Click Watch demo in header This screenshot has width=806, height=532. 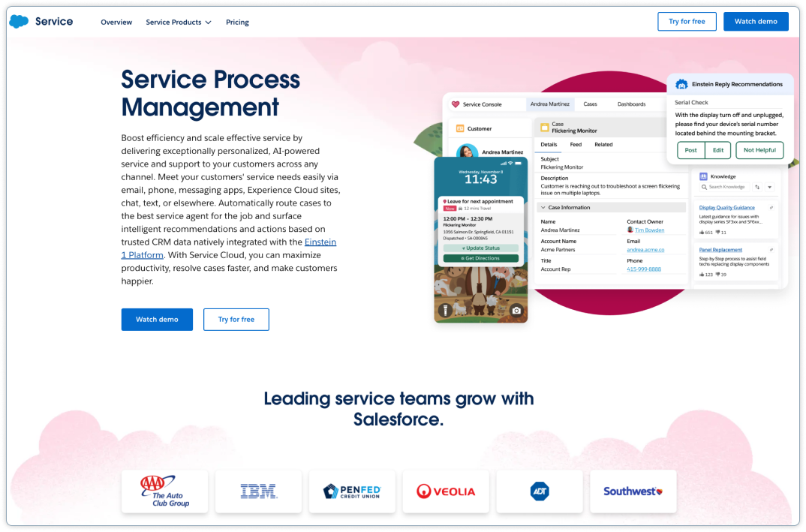[x=756, y=22]
